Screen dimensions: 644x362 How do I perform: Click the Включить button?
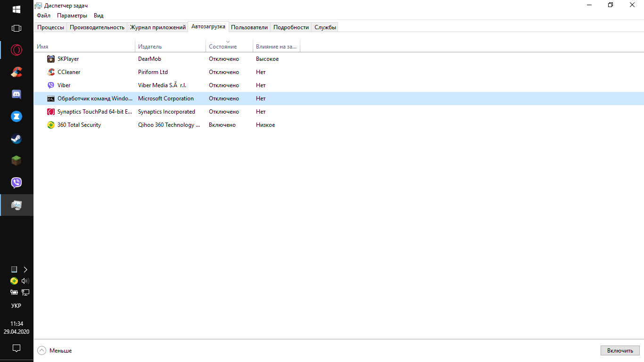click(x=620, y=351)
